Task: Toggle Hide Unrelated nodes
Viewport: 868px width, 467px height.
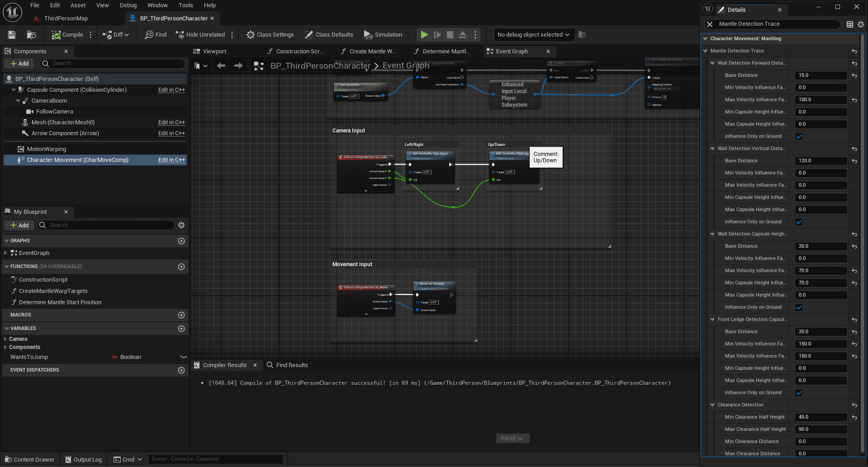Action: (x=200, y=35)
